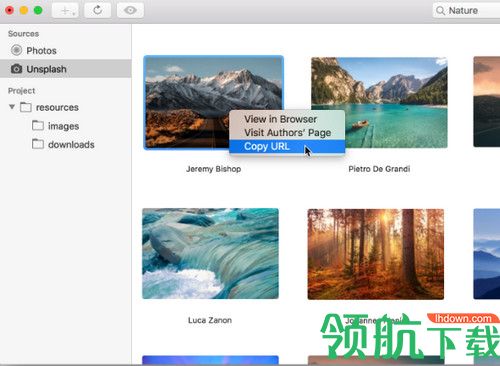Toggle the eye preview toolbar button

coord(130,10)
